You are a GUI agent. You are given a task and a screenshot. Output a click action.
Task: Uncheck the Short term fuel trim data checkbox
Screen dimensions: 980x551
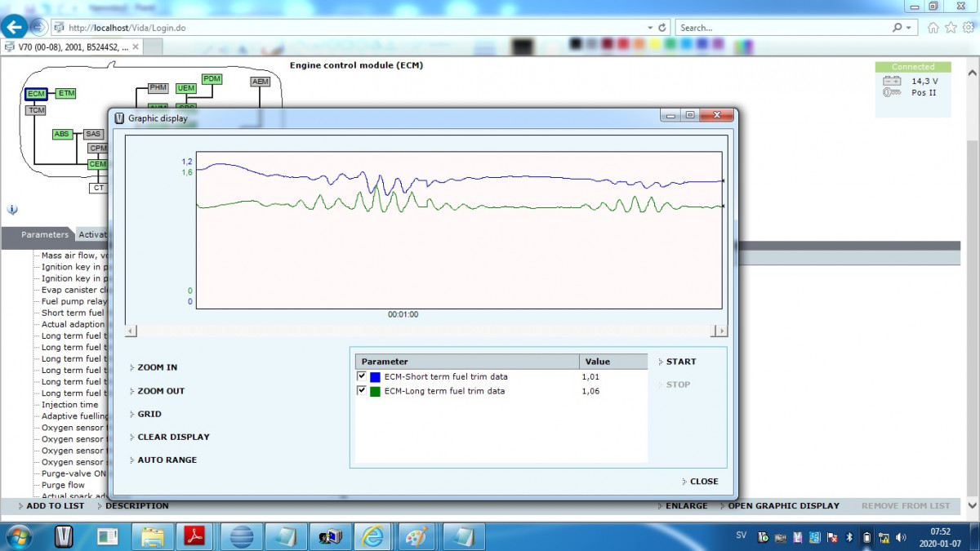362,376
